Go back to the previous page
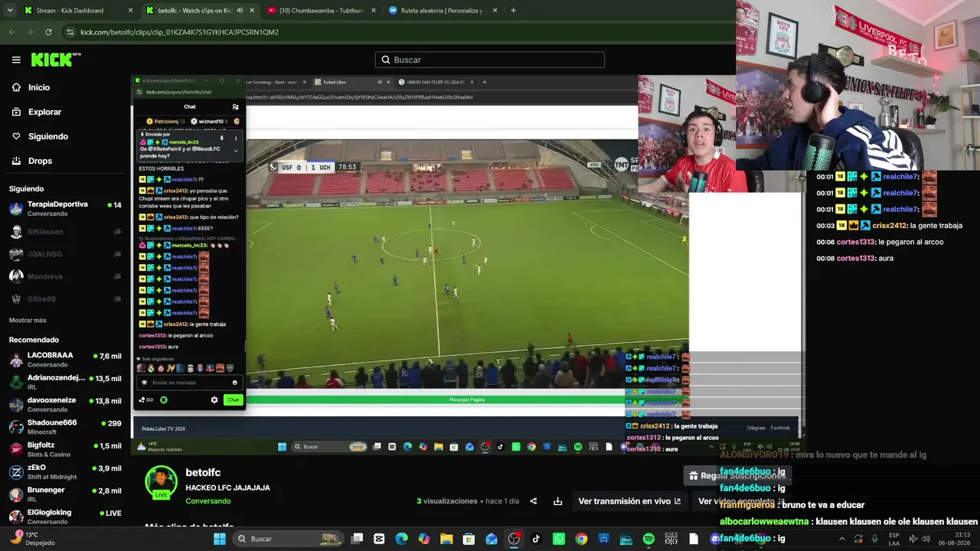The image size is (980, 551). pos(11,32)
